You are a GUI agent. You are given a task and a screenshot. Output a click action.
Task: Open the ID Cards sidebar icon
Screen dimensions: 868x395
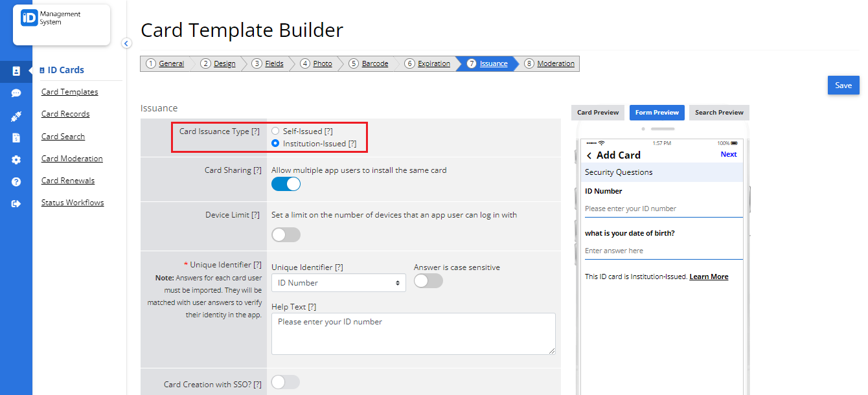(x=16, y=71)
